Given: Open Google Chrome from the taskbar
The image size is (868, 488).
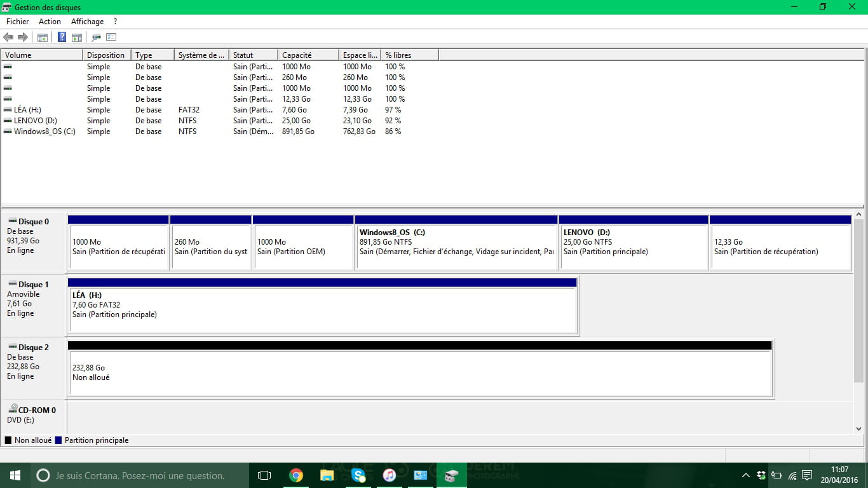Looking at the screenshot, I should (295, 475).
